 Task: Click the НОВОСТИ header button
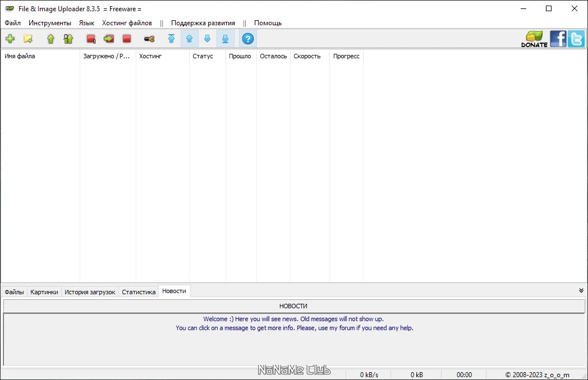tap(293, 306)
